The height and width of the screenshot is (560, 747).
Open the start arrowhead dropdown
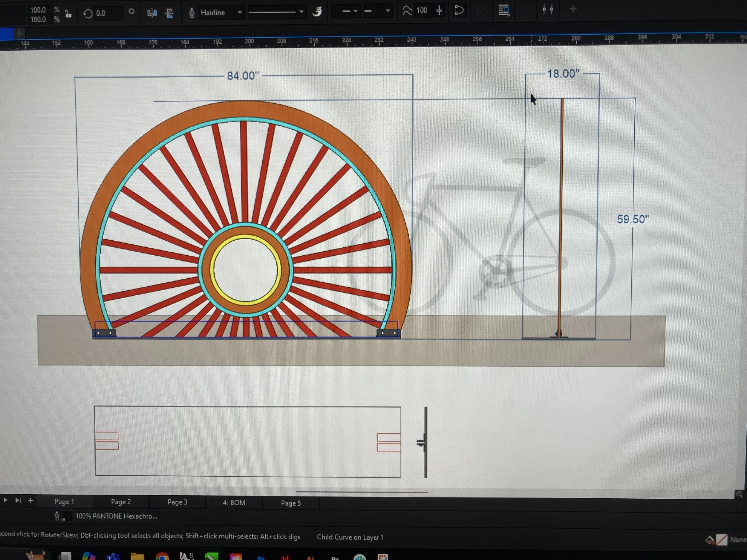pos(355,11)
